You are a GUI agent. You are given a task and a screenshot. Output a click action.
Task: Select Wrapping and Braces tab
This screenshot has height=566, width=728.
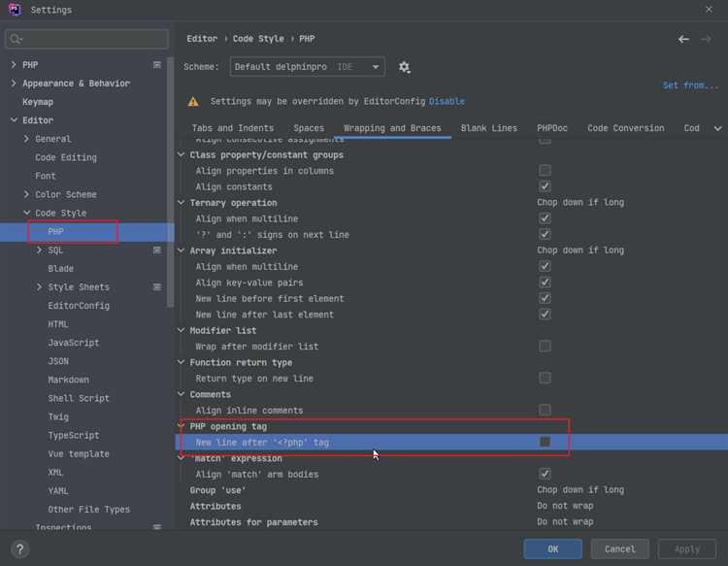(392, 128)
